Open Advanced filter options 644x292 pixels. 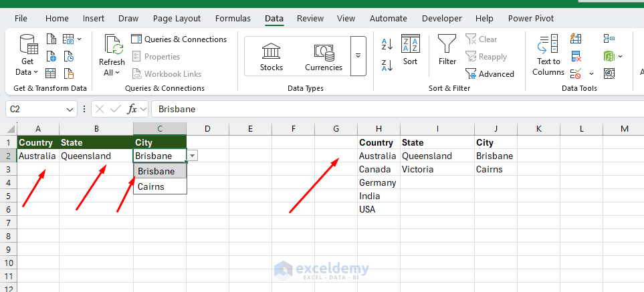click(x=490, y=74)
